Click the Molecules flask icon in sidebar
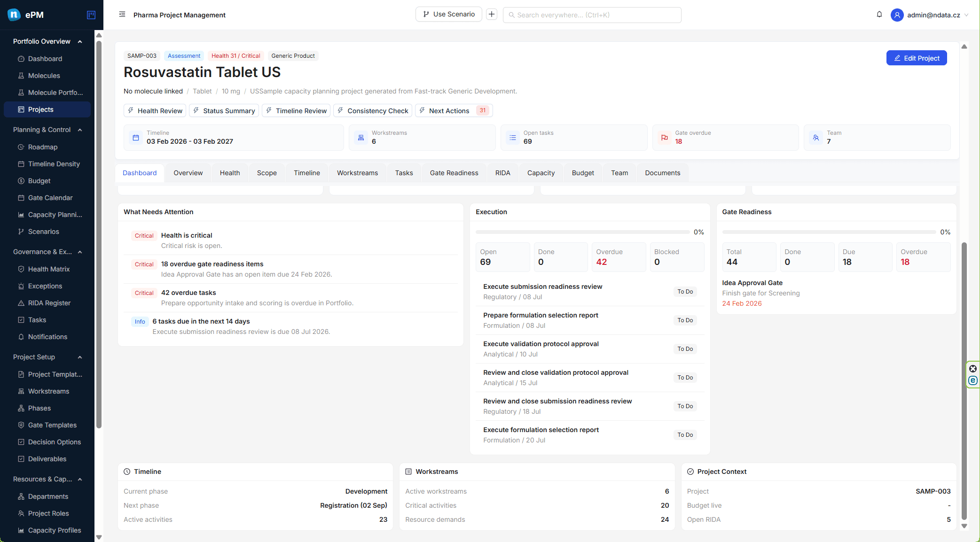Image resolution: width=980 pixels, height=542 pixels. (x=21, y=76)
